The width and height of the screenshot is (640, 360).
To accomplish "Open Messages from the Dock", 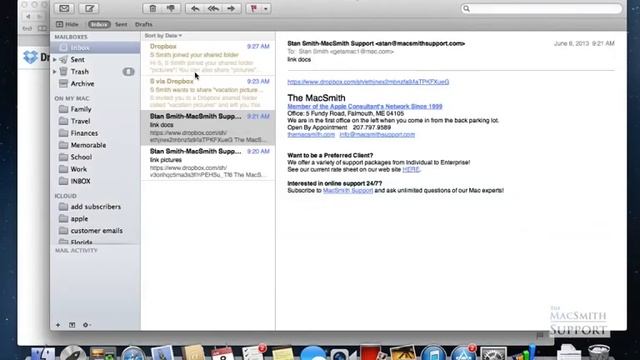I will pos(313,353).
